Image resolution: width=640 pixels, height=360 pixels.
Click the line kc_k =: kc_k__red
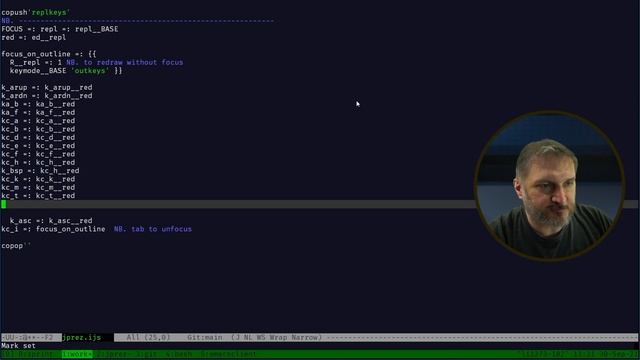click(x=38, y=179)
